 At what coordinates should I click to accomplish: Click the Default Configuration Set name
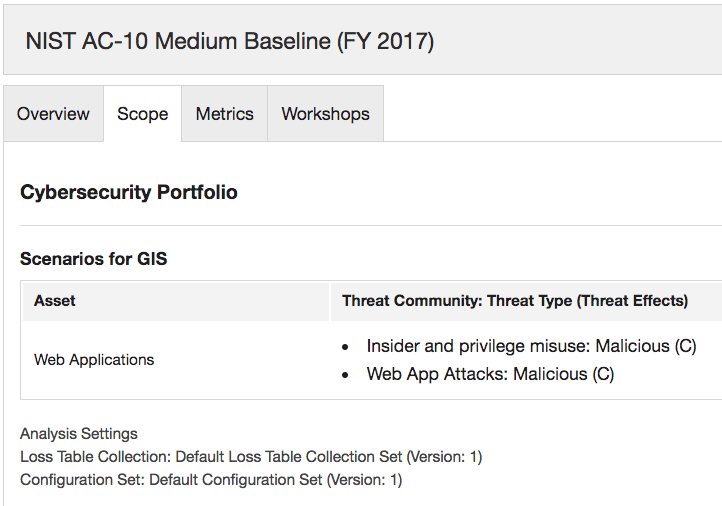click(x=236, y=480)
